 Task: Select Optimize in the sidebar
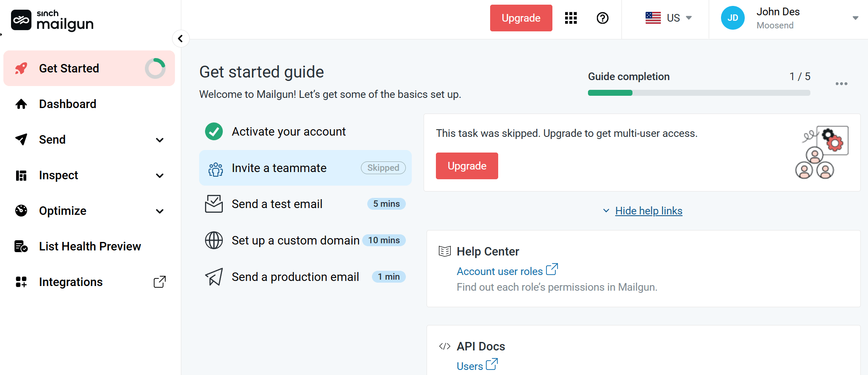coord(89,211)
